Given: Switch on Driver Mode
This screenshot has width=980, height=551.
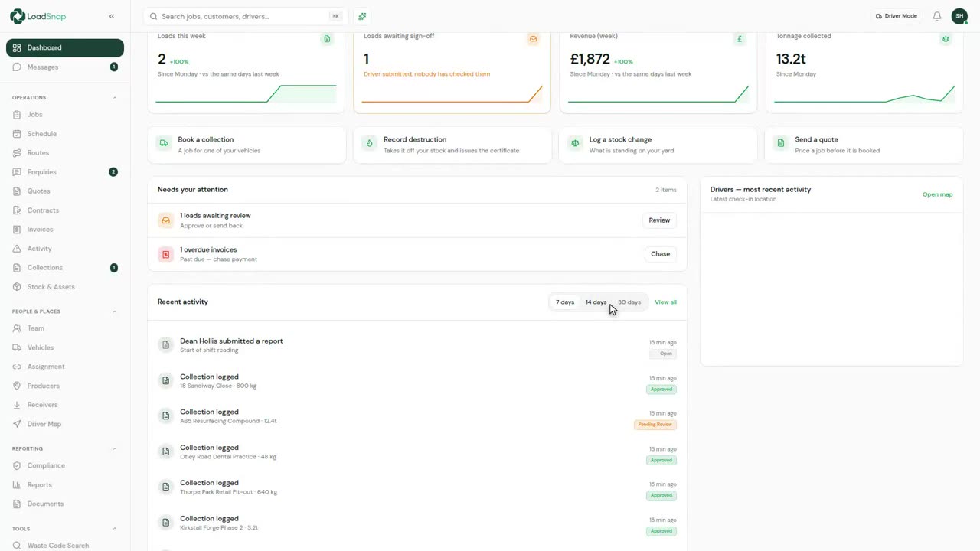Looking at the screenshot, I should click(896, 16).
